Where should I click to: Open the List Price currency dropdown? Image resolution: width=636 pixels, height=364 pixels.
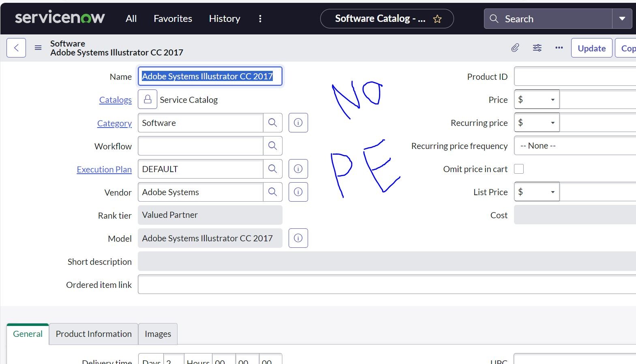click(537, 192)
